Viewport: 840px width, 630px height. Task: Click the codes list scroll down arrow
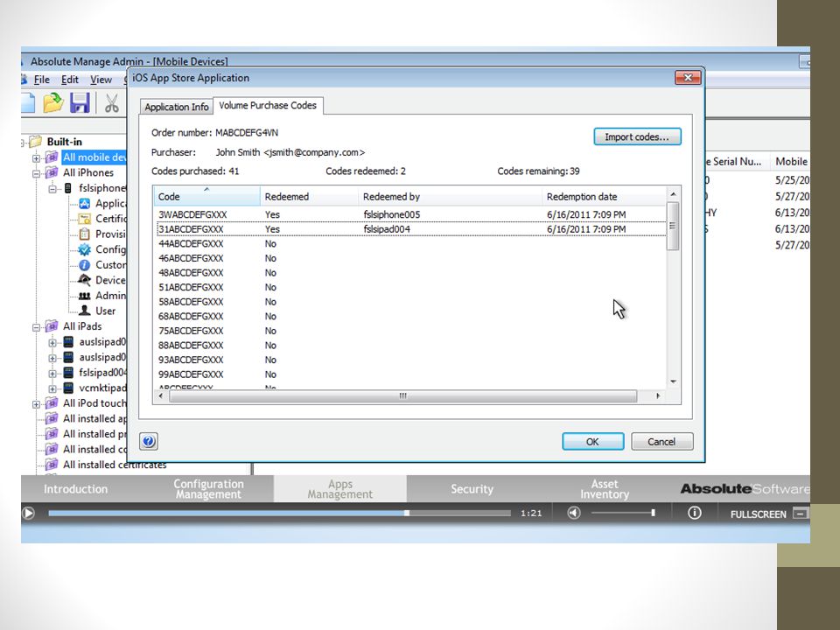674,382
